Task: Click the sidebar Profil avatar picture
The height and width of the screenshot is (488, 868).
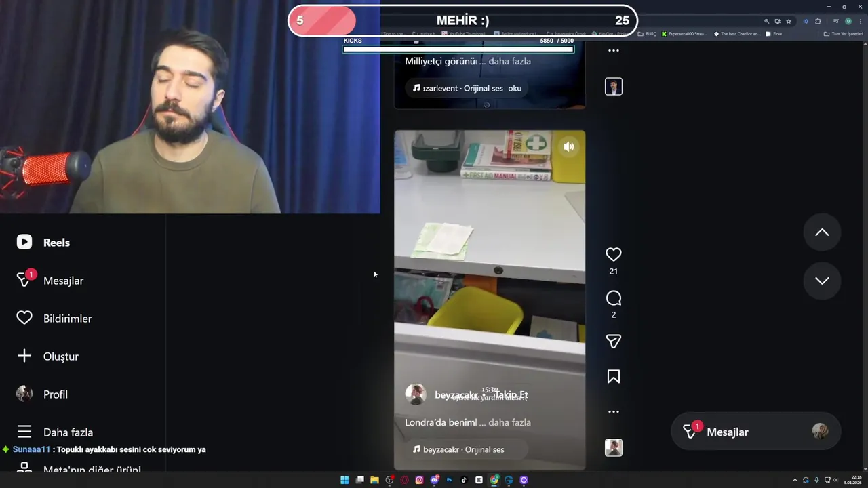Action: point(24,394)
